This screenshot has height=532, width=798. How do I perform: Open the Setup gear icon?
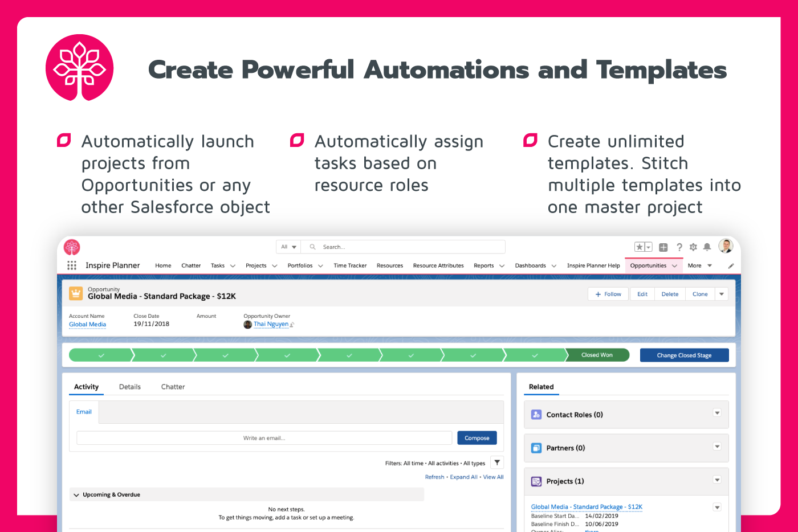pos(693,247)
